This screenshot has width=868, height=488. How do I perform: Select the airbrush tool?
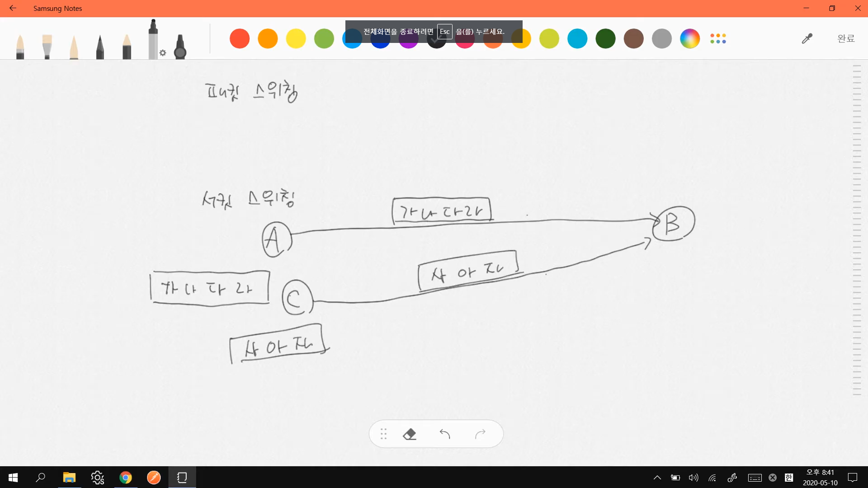(180, 47)
